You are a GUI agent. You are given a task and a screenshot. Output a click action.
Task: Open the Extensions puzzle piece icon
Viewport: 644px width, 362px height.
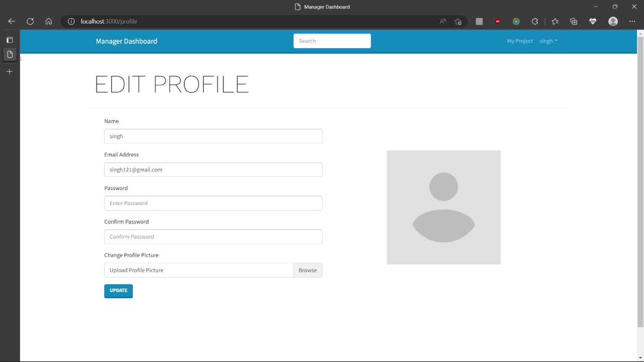(x=535, y=21)
